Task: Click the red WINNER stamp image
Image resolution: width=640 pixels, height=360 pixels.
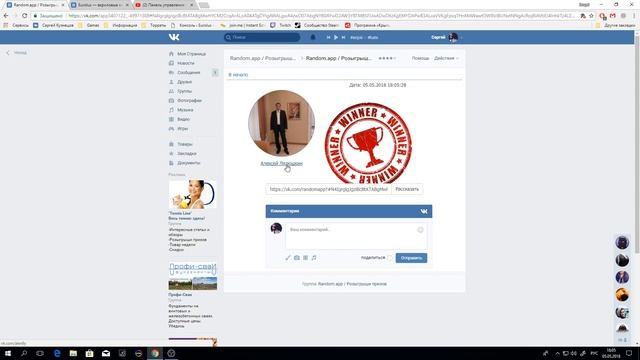Action: point(368,143)
